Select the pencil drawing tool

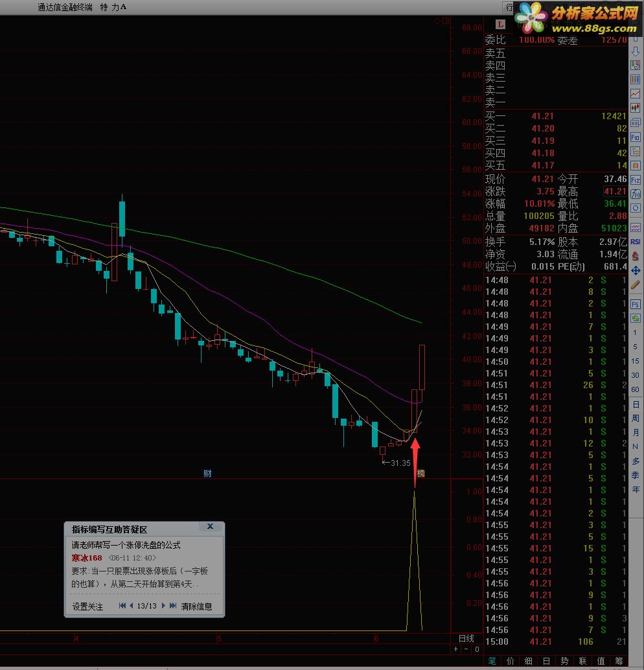pos(636,285)
